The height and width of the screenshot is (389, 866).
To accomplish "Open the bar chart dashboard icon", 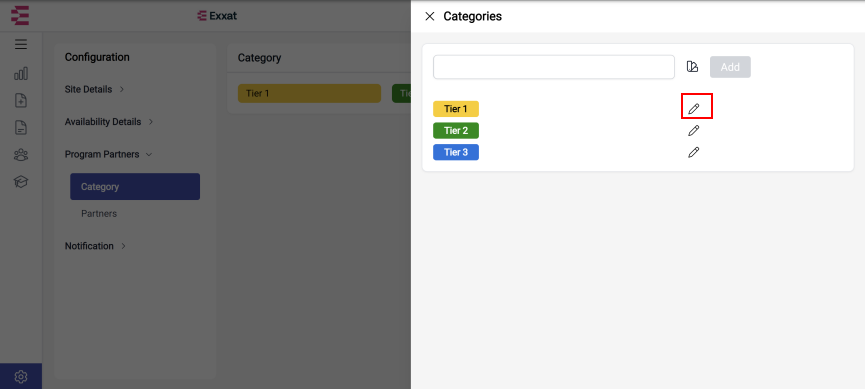I will pos(21,73).
